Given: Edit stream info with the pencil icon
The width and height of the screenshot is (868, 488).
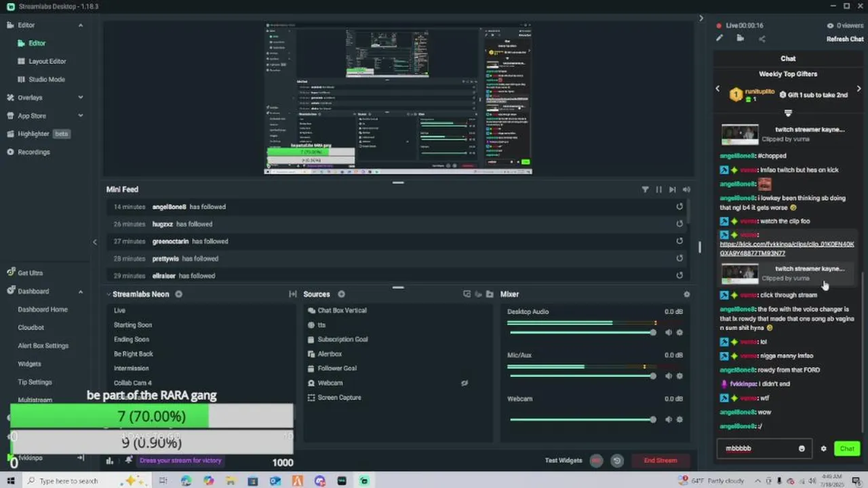Looking at the screenshot, I should pos(719,39).
